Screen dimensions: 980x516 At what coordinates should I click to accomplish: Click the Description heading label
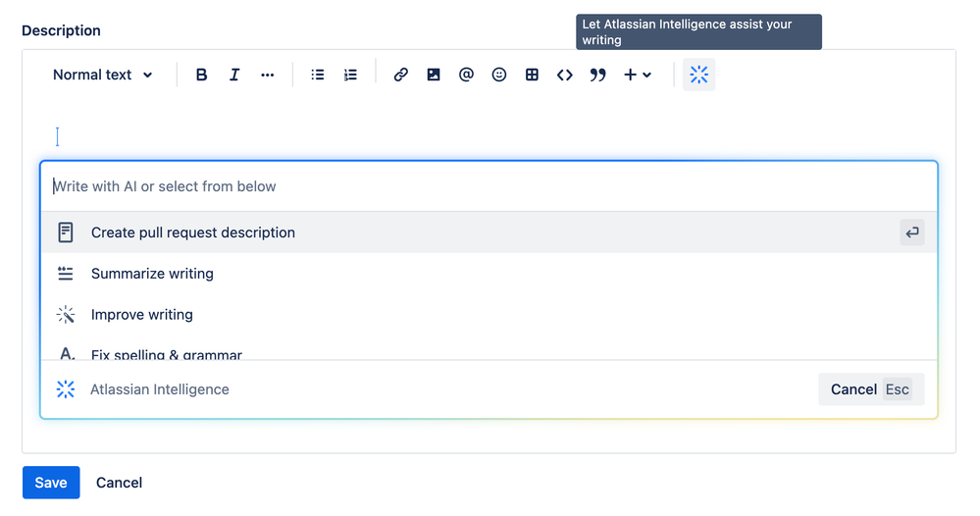tap(61, 30)
